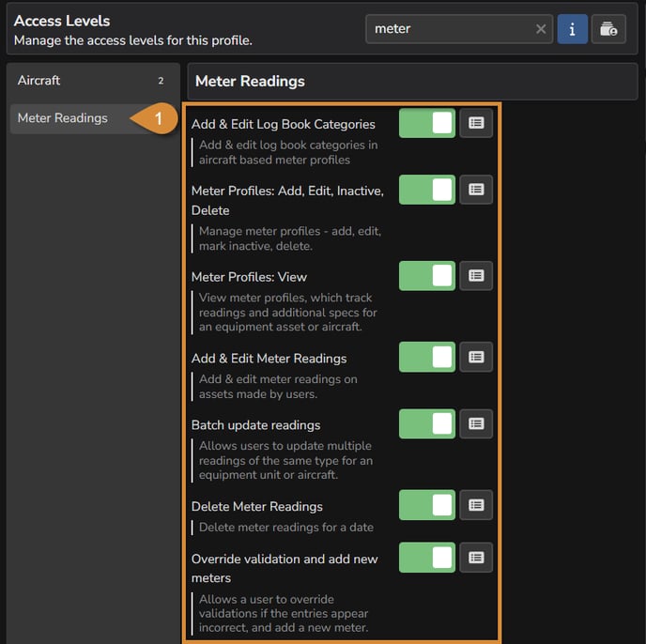This screenshot has width=646, height=644.
Task: Open the profile stack icon next to info
Action: pos(608,29)
